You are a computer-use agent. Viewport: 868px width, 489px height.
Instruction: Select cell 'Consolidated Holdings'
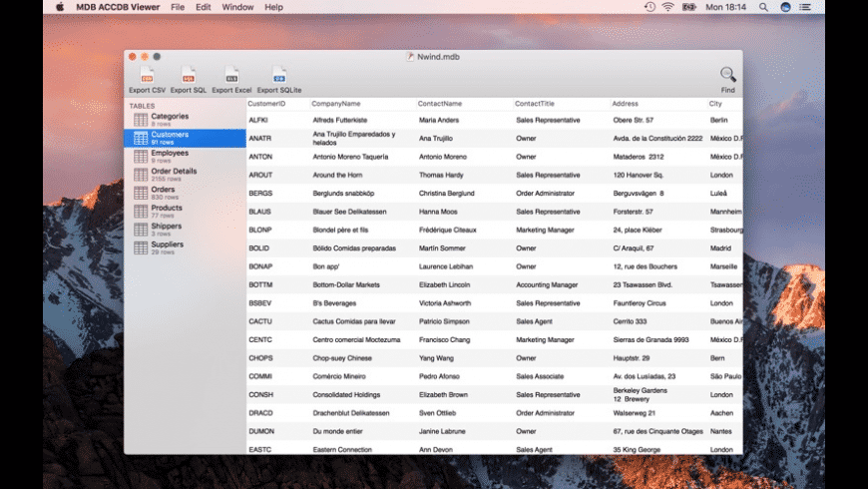346,394
